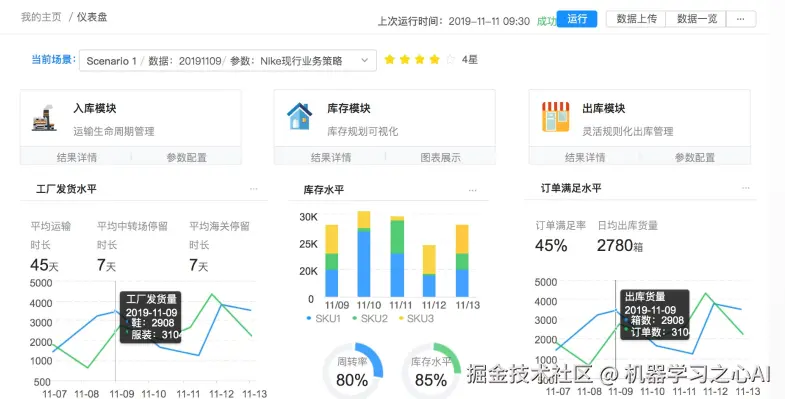
Task: Select the fifth empty rating star
Action: point(450,60)
